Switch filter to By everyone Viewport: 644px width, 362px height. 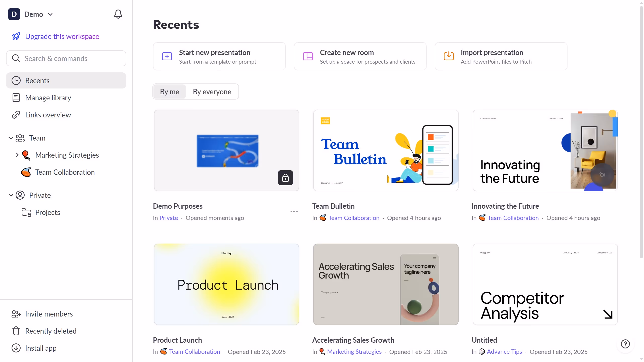[212, 92]
